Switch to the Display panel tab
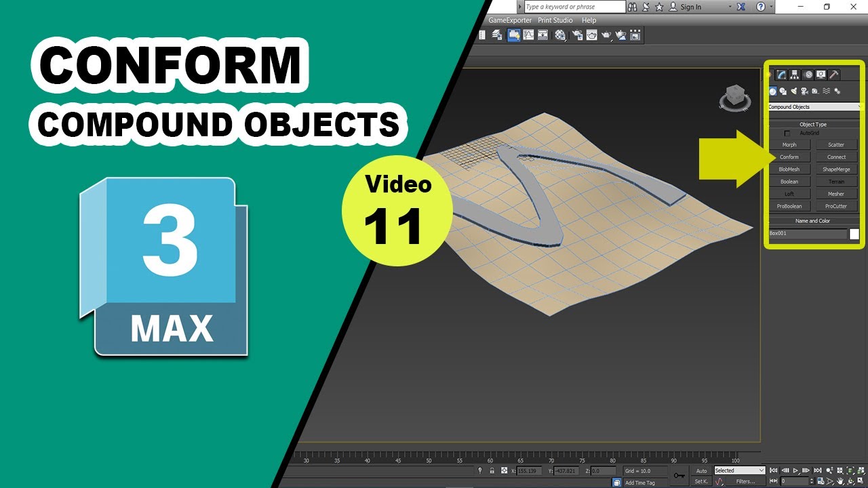 821,75
